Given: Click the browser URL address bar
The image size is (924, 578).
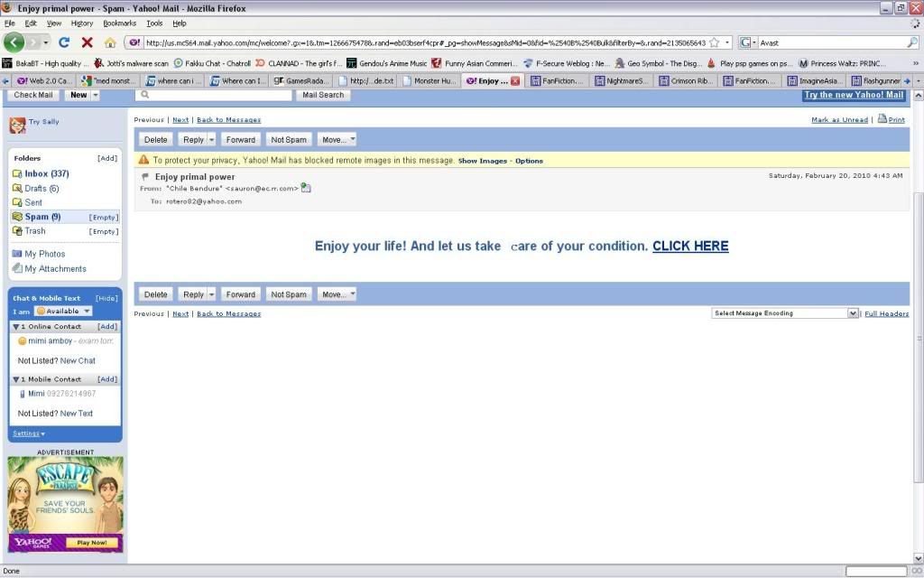Looking at the screenshot, I should 425,42.
